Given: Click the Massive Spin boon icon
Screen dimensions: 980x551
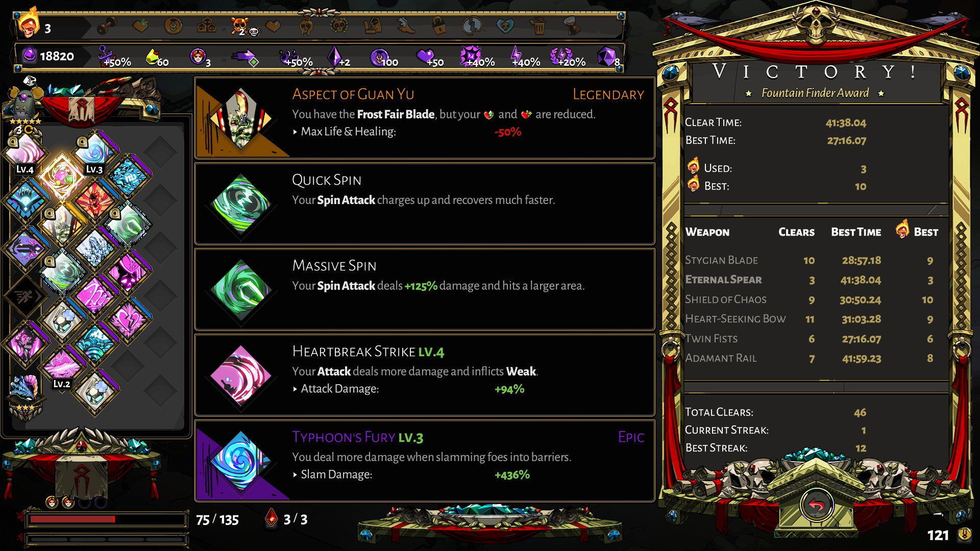Looking at the screenshot, I should click(x=241, y=290).
